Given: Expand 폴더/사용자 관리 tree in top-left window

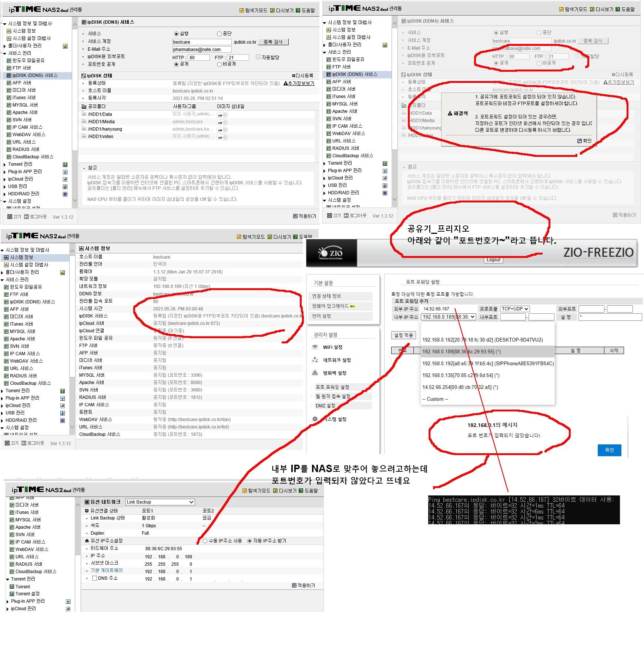Looking at the screenshot, I should coord(5,46).
